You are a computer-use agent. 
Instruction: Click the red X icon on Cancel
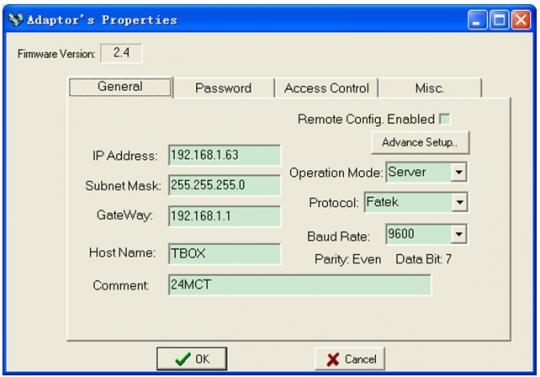click(333, 359)
